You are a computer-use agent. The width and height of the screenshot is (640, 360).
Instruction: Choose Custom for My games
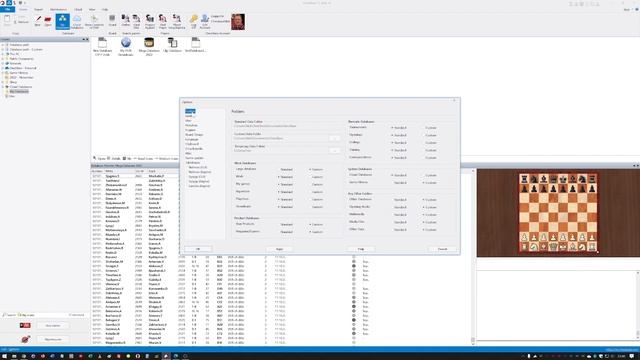coord(316,184)
